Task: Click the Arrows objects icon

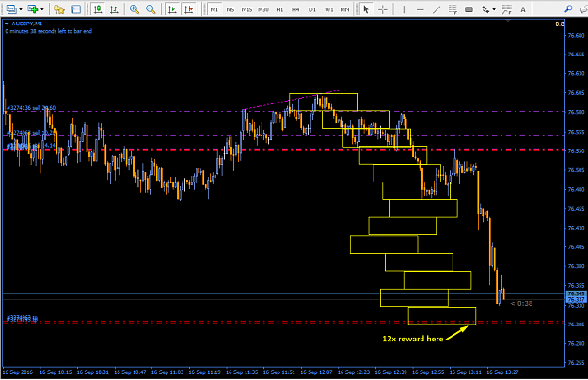Action: point(485,9)
